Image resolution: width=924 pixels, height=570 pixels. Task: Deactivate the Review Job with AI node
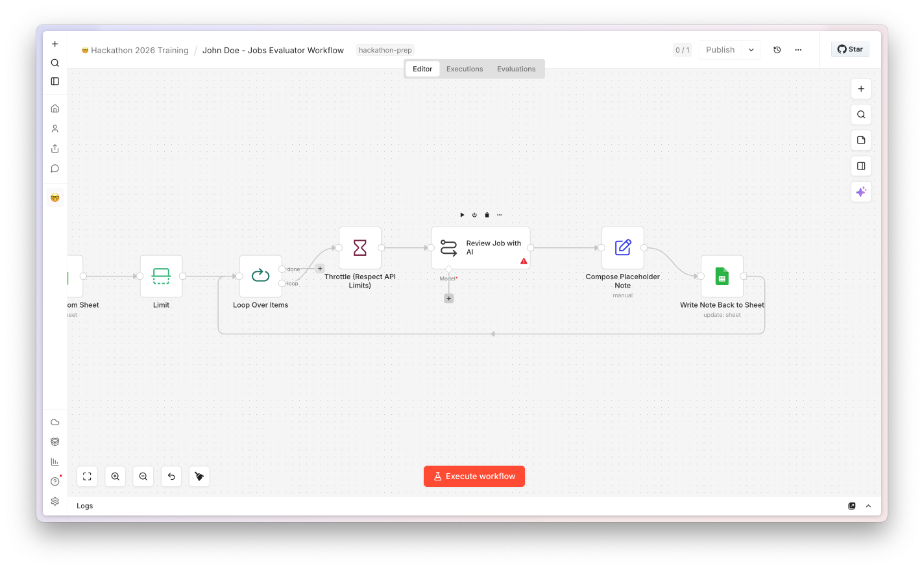click(x=474, y=215)
